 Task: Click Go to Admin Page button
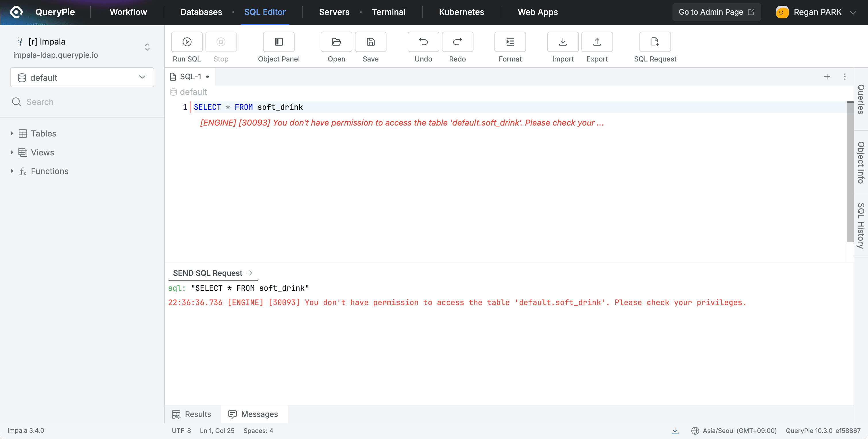(716, 12)
